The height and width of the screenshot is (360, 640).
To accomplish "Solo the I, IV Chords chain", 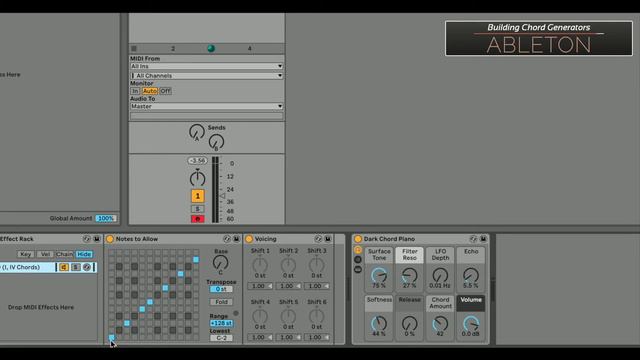I will (x=76, y=267).
